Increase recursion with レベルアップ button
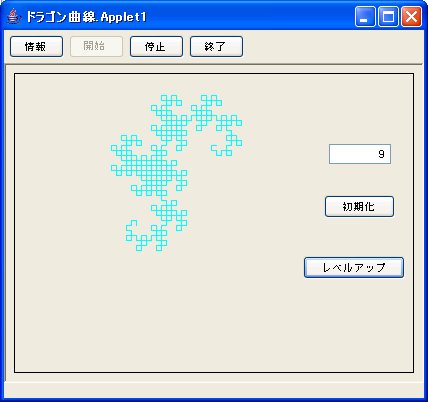This screenshot has height=402, width=428. click(x=354, y=267)
